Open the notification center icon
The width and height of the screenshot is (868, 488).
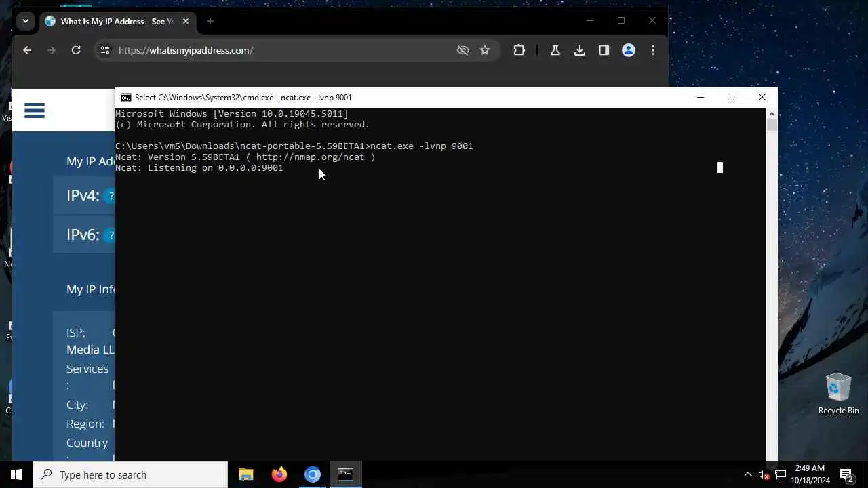pyautogui.click(x=846, y=474)
